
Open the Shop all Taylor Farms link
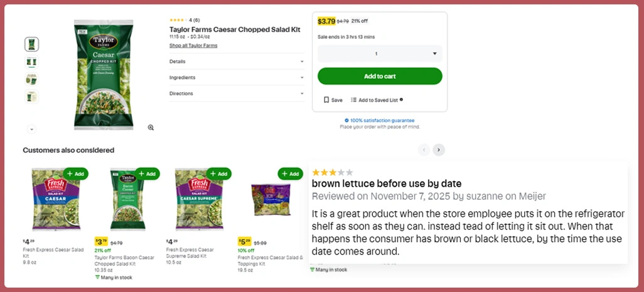193,46
